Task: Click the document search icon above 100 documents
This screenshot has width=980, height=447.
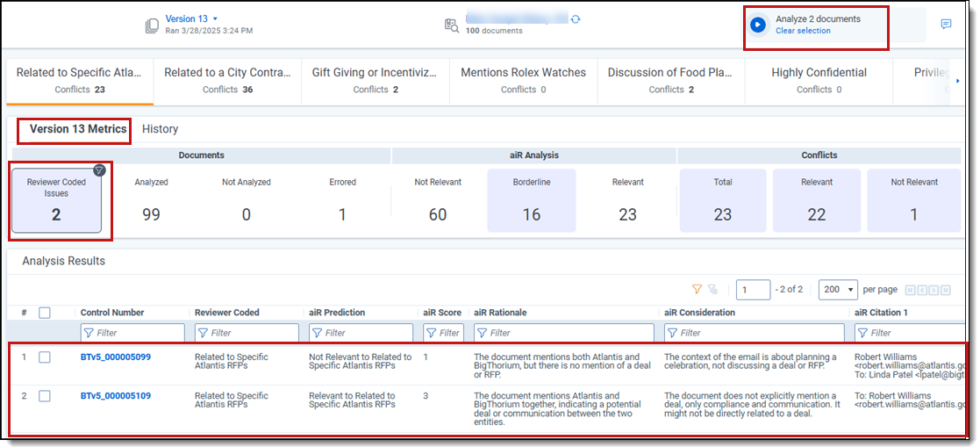Action: (x=451, y=25)
